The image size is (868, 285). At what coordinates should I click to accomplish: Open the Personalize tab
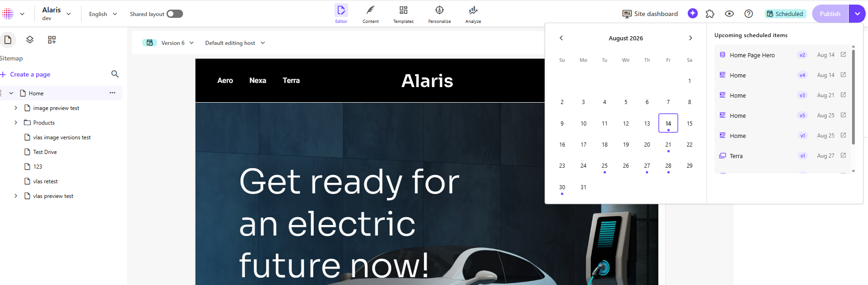tap(440, 14)
